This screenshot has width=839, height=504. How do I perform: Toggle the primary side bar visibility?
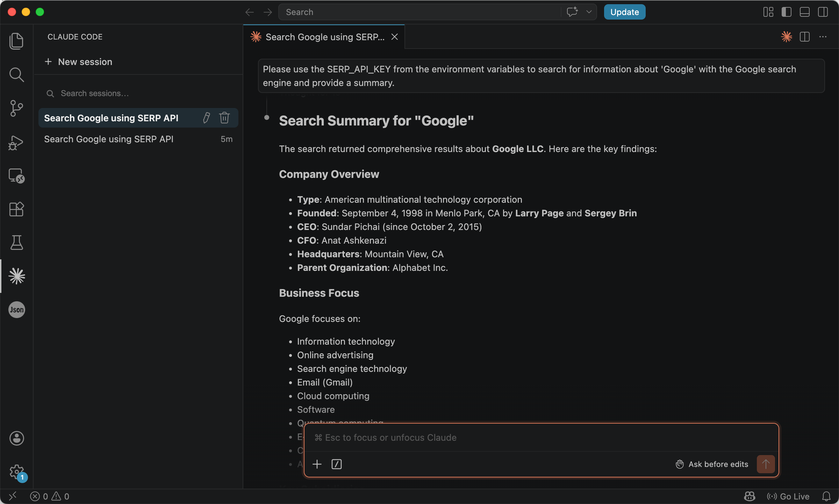point(787,12)
